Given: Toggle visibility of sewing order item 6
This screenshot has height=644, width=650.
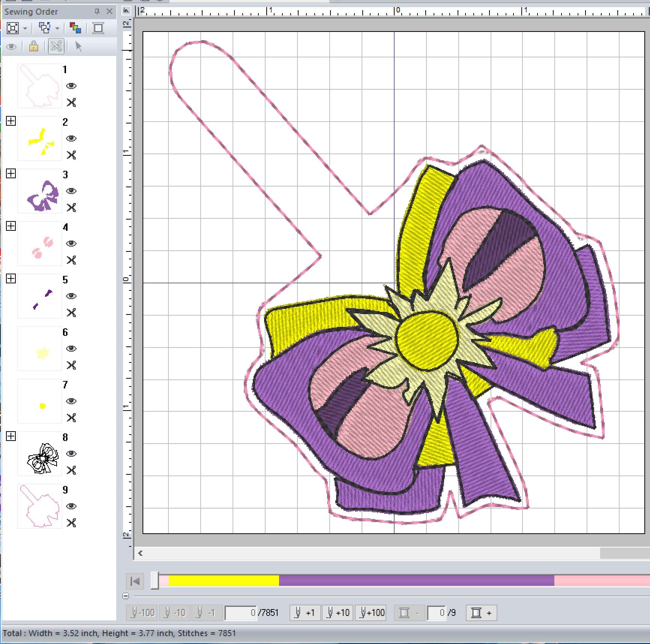Looking at the screenshot, I should pyautogui.click(x=71, y=349).
